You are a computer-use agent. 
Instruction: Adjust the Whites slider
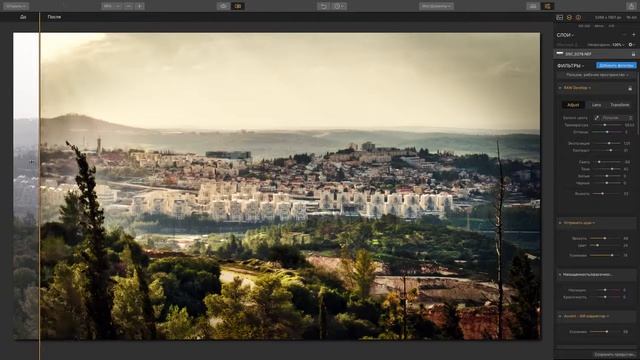pyautogui.click(x=606, y=176)
